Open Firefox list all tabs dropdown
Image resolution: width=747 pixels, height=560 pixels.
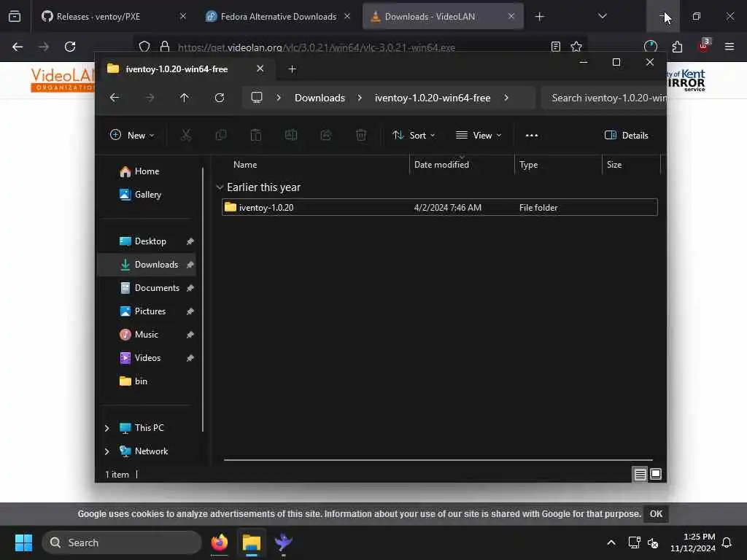[x=602, y=16]
